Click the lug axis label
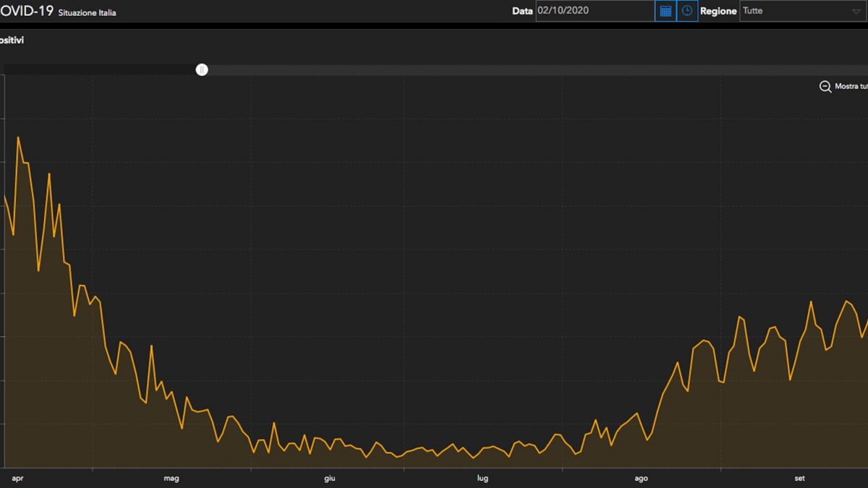This screenshot has width=868, height=488. point(482,479)
